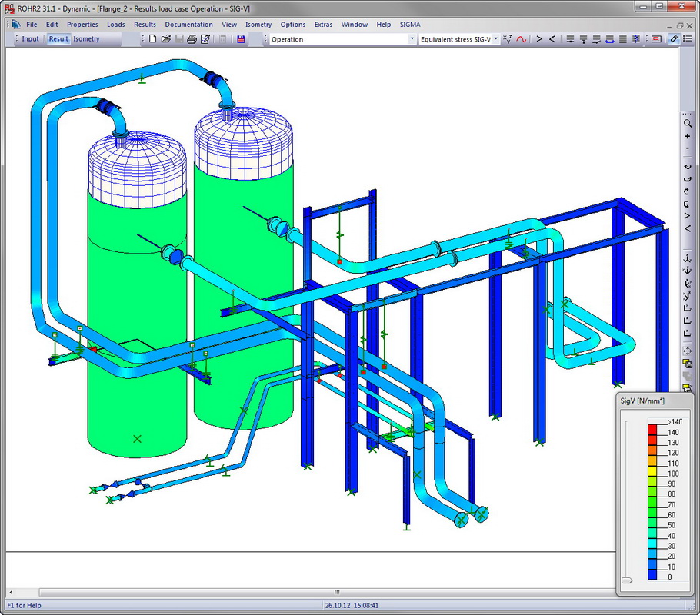
Task: Switch to Isometry mode
Action: click(x=86, y=38)
